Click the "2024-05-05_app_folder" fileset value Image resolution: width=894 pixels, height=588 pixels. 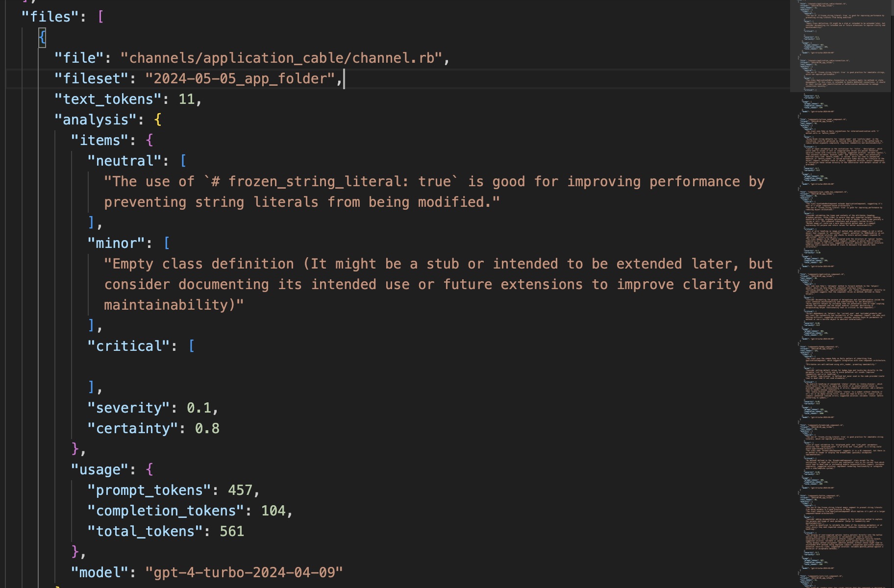240,78
